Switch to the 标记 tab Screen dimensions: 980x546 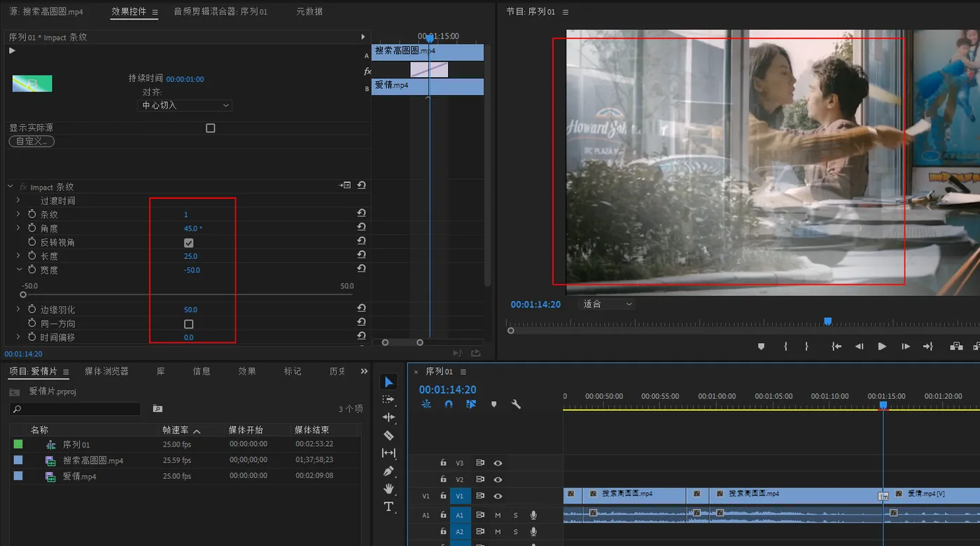click(293, 371)
